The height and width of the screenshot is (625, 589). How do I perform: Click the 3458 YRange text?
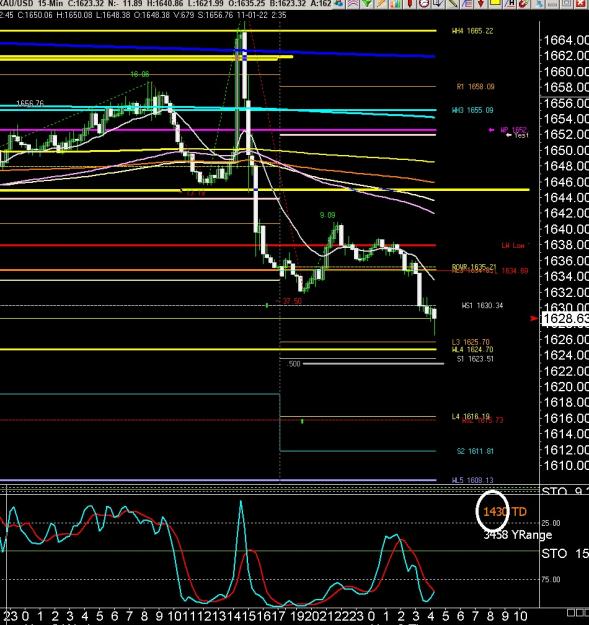click(x=518, y=535)
